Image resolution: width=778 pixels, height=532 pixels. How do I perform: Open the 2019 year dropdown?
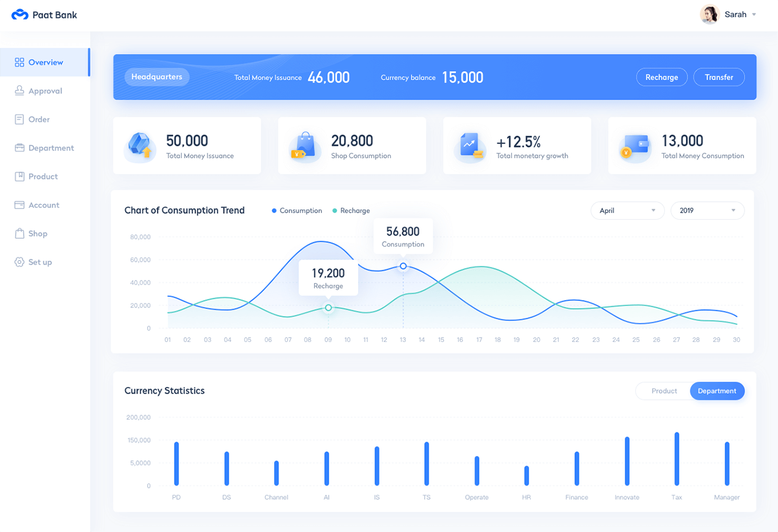[x=707, y=211]
